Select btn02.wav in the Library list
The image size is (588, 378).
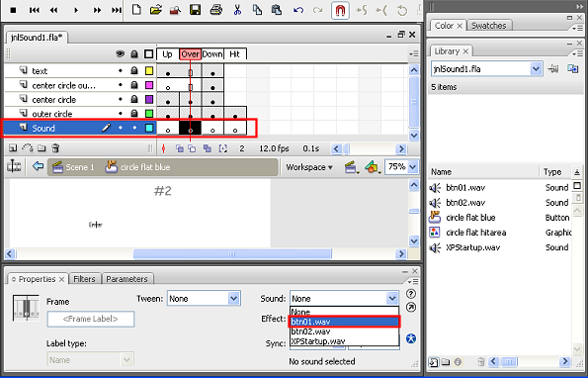465,203
